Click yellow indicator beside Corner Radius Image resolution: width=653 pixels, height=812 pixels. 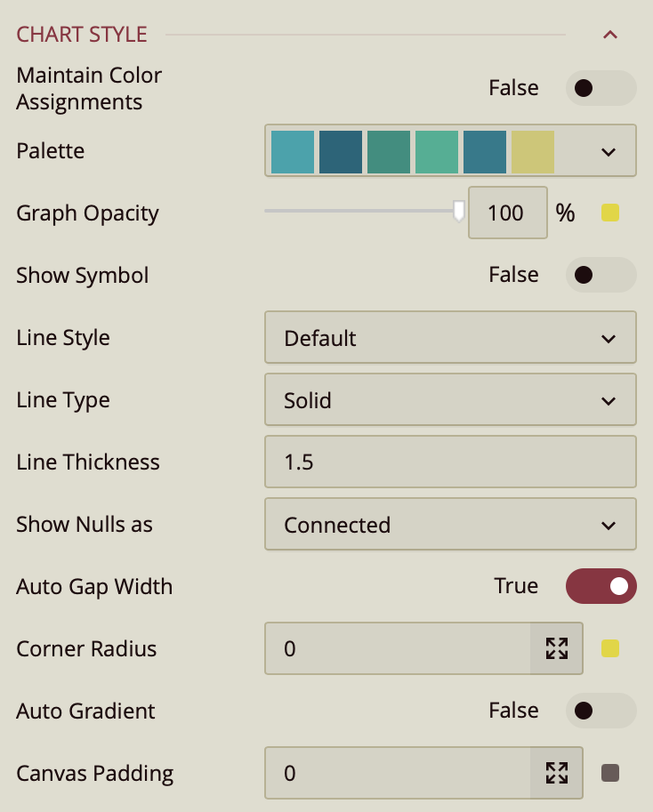click(610, 648)
